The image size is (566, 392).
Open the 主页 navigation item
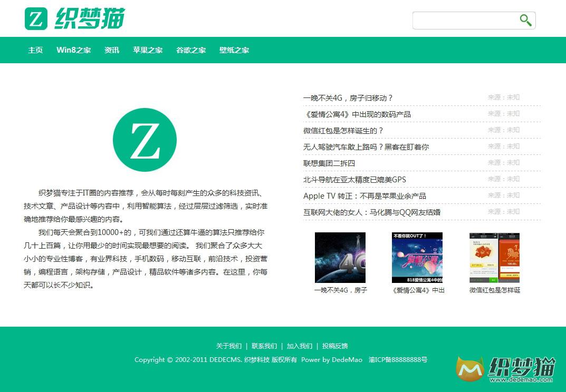[x=35, y=50]
